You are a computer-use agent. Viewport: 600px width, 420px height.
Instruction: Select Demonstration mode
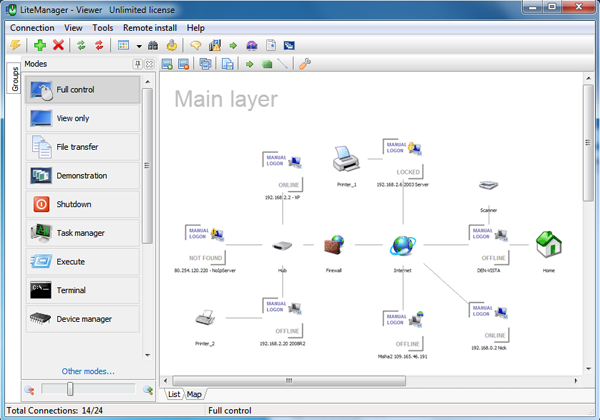tap(83, 176)
